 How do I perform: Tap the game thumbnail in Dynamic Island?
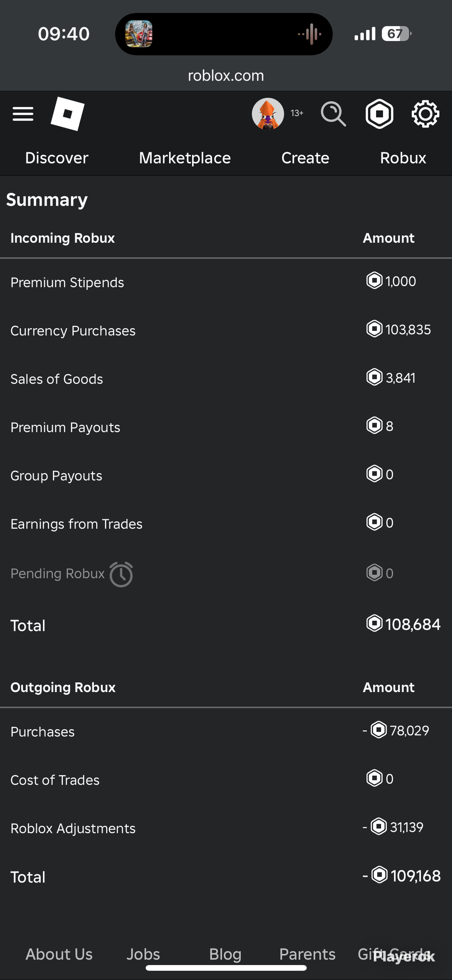pyautogui.click(x=139, y=34)
